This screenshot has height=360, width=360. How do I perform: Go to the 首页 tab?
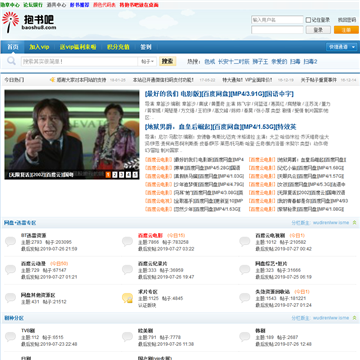(x=13, y=47)
